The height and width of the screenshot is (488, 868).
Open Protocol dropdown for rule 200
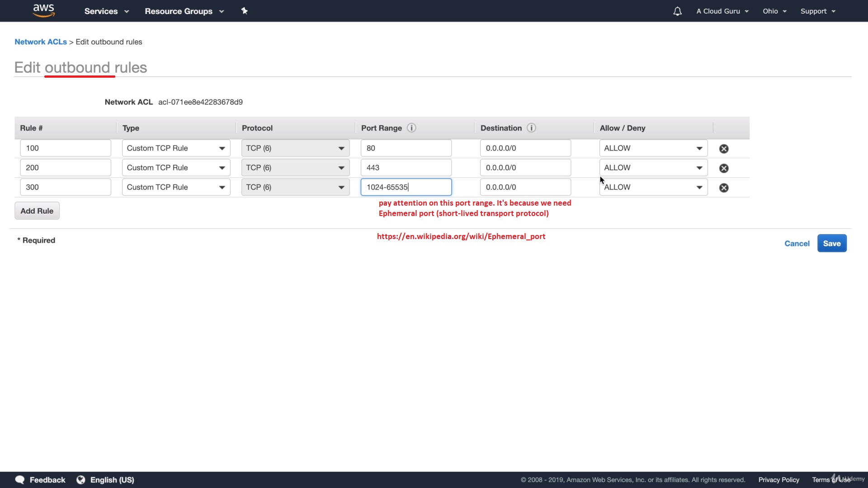pyautogui.click(x=295, y=168)
